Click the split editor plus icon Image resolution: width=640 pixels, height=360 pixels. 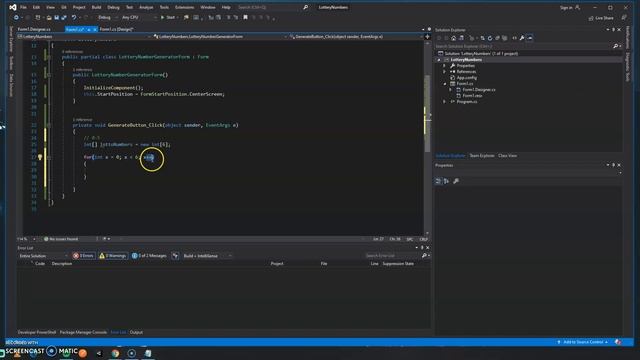[427, 37]
